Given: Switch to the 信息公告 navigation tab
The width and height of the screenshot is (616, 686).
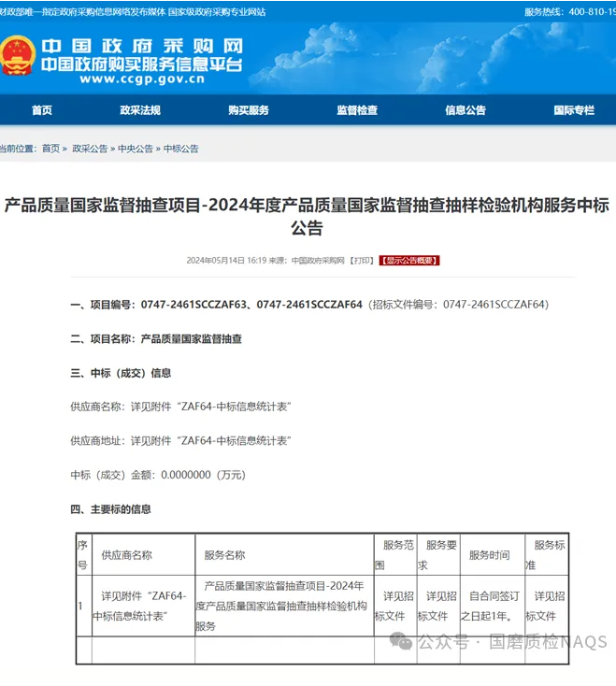Looking at the screenshot, I should click(466, 110).
